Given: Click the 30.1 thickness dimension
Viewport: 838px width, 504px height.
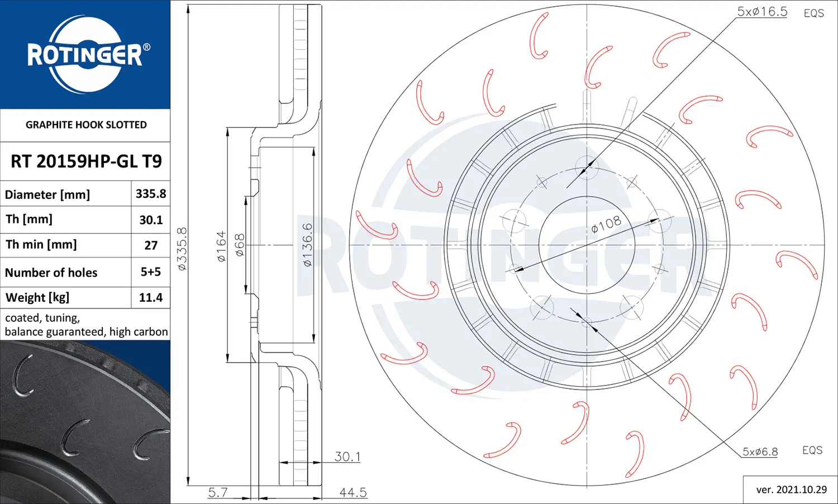Looking at the screenshot, I should click(347, 457).
